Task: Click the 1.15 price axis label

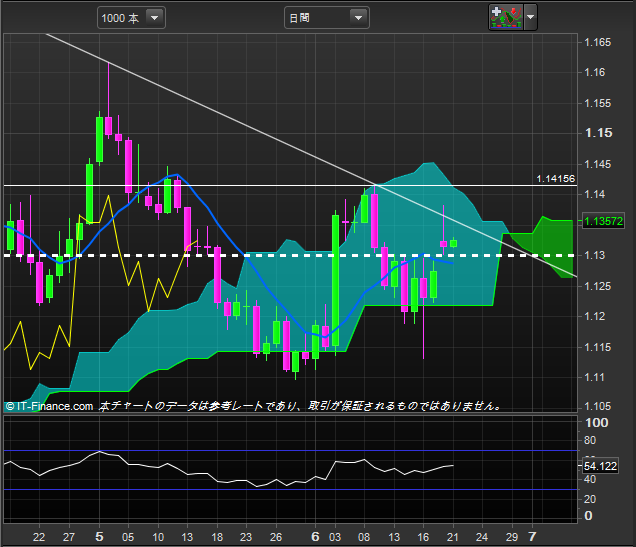Action: pos(598,133)
